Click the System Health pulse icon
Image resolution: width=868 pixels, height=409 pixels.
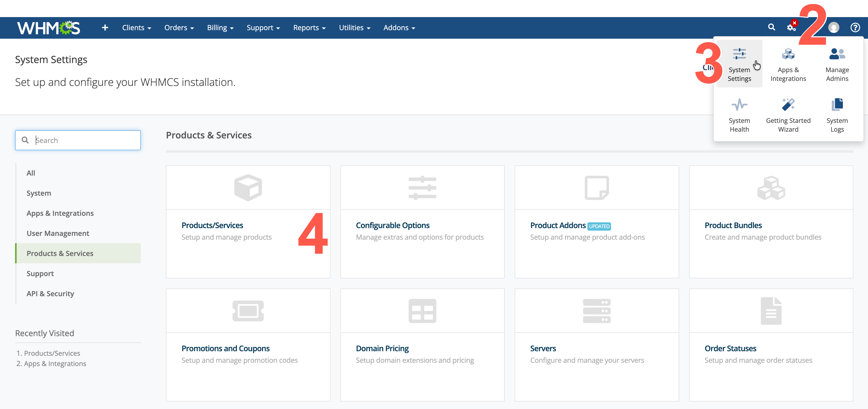pos(739,105)
